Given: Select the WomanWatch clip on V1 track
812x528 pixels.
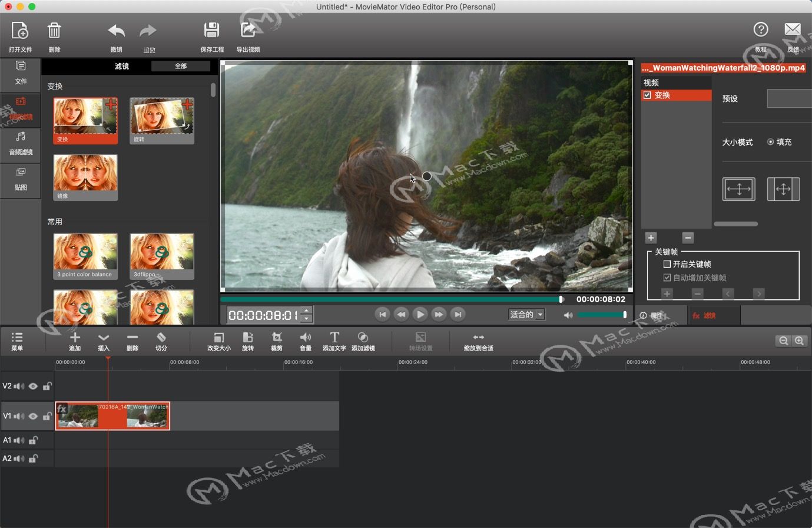Looking at the screenshot, I should point(112,416).
